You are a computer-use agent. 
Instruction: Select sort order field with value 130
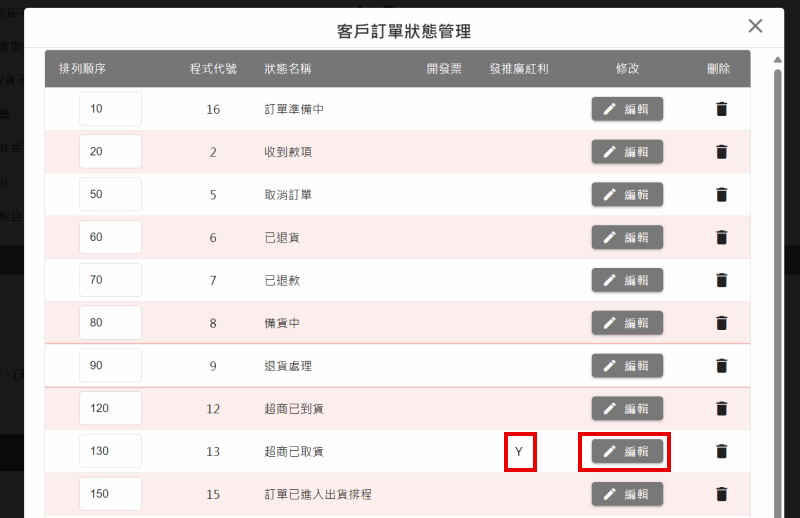click(110, 451)
